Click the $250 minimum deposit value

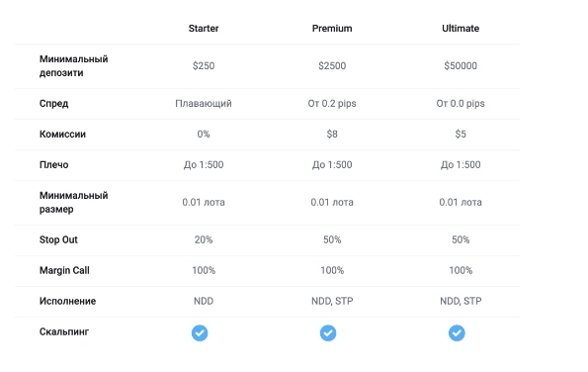[204, 65]
